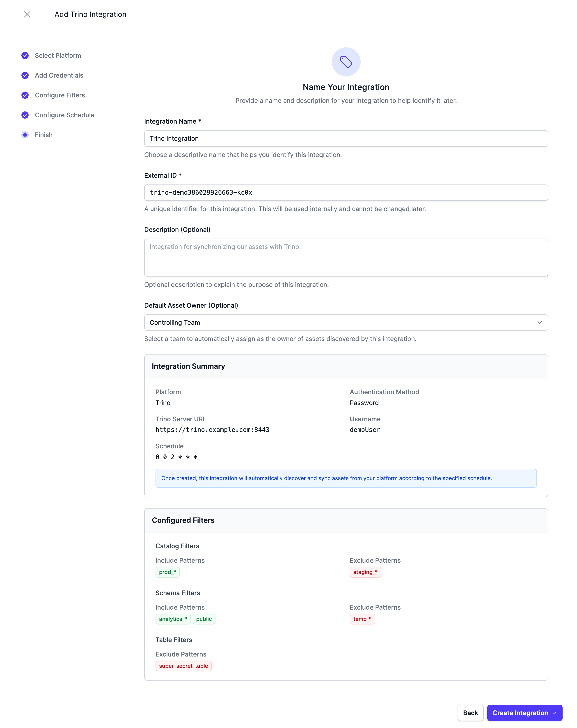Click the Trino platform value

point(163,403)
